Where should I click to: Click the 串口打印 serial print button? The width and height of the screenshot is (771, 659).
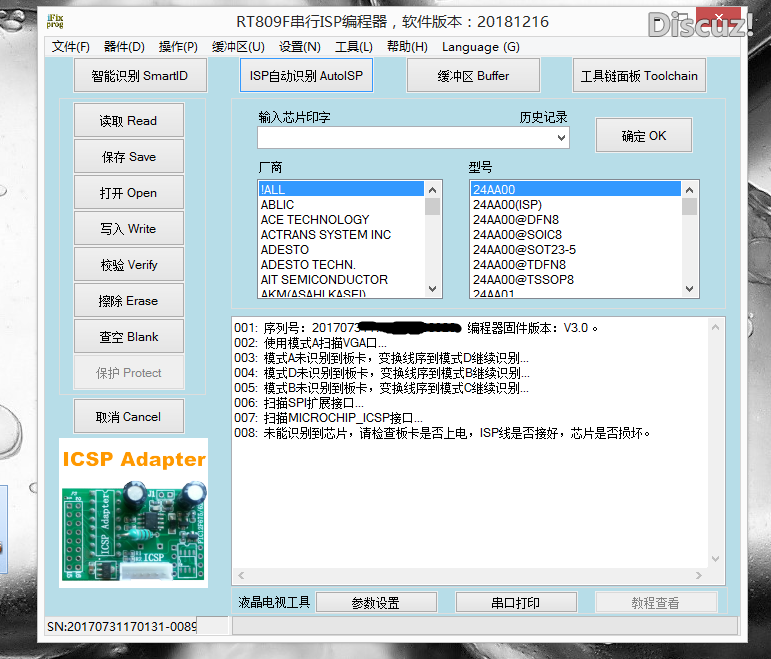point(515,603)
